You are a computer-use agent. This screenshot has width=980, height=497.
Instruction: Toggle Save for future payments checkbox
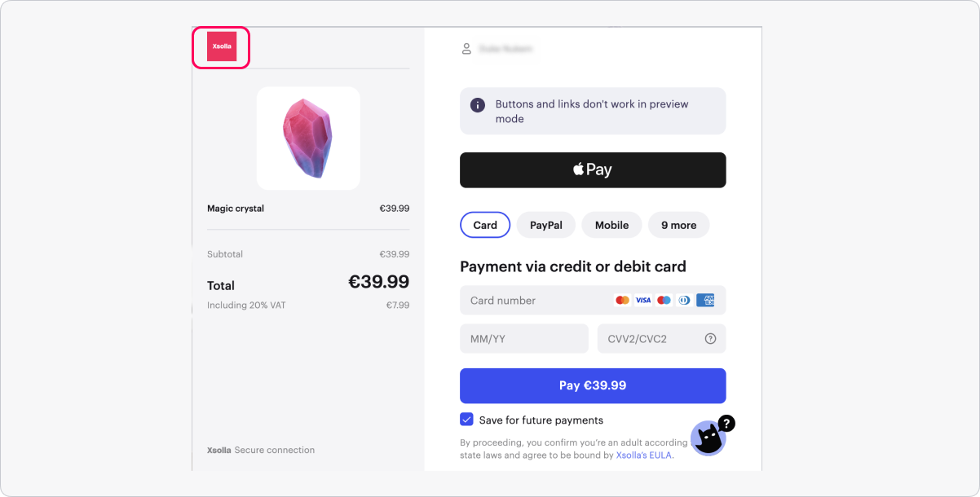467,420
